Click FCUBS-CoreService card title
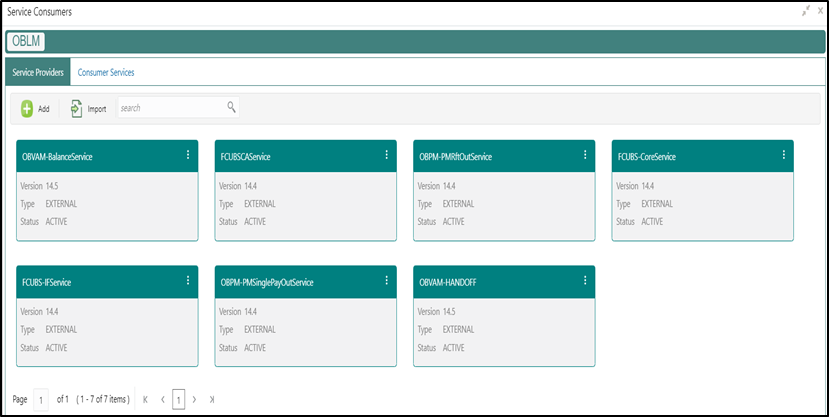The height and width of the screenshot is (417, 829). (x=647, y=156)
